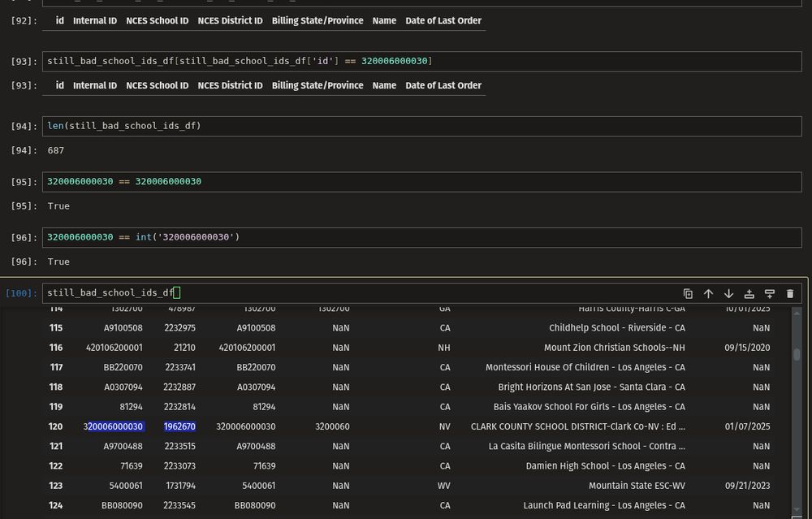Click the CLARK COUNTY SCHOOL DISTRICT name cell
This screenshot has width=812, height=519.
click(577, 426)
